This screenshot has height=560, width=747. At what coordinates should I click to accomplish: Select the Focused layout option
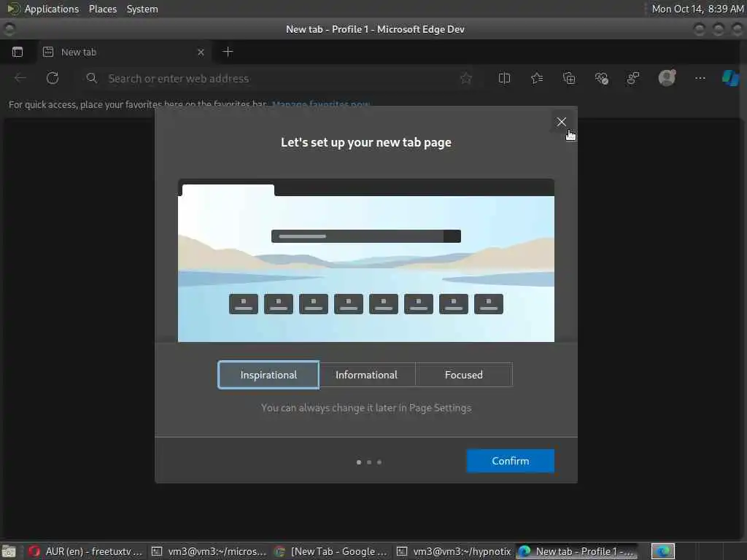point(463,375)
